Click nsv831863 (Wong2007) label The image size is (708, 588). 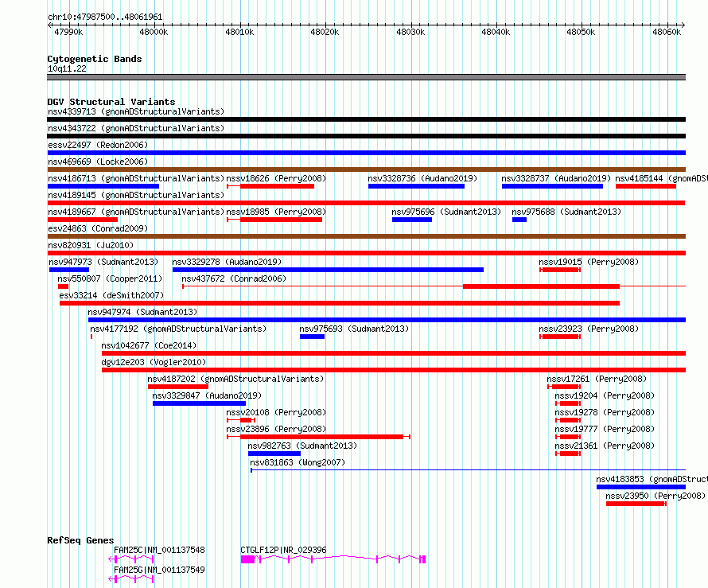[298, 462]
